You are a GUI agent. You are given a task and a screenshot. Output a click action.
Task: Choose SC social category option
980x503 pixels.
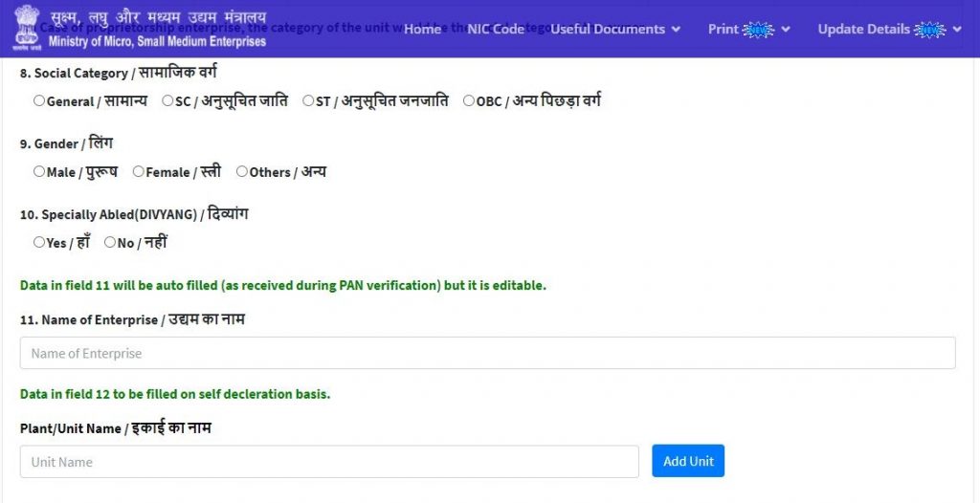[x=167, y=100]
